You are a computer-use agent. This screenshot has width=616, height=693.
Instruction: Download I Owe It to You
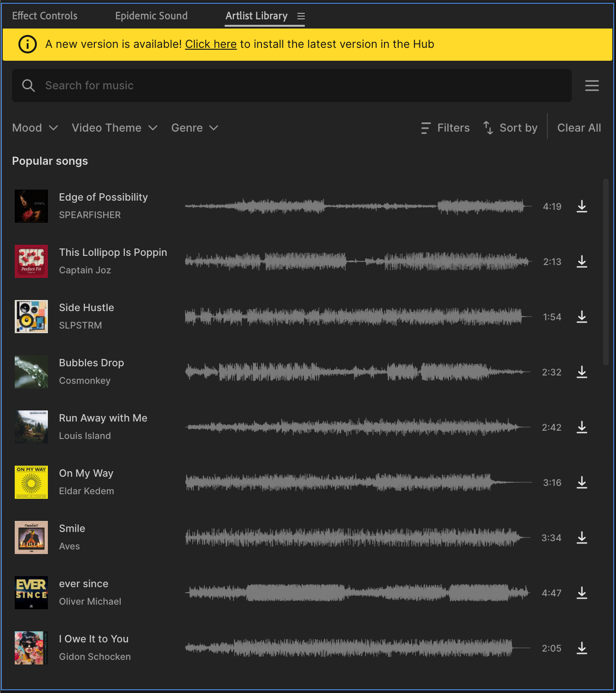582,648
